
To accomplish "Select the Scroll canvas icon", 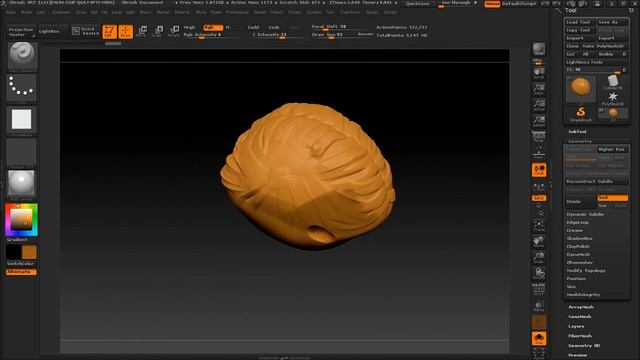I will click(x=539, y=73).
